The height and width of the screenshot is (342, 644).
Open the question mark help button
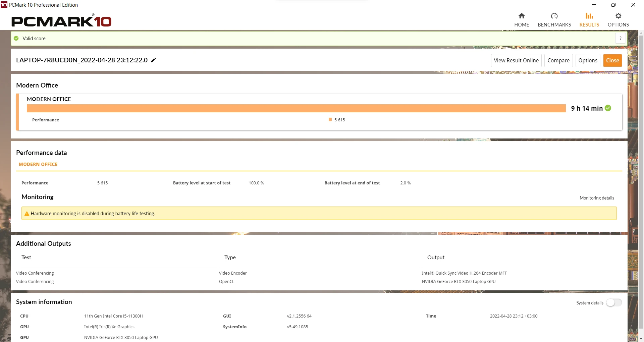pos(621,38)
